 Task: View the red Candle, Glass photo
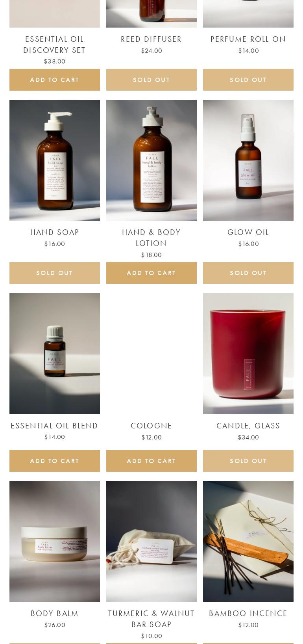(x=248, y=354)
